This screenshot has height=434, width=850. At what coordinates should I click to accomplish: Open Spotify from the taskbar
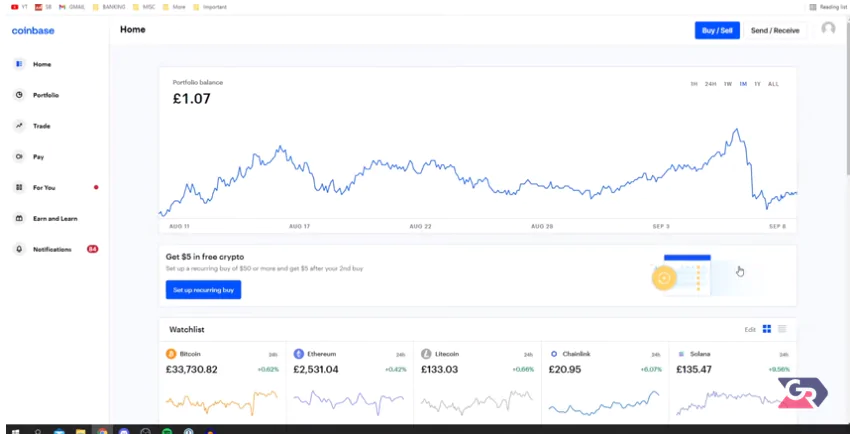[167, 431]
